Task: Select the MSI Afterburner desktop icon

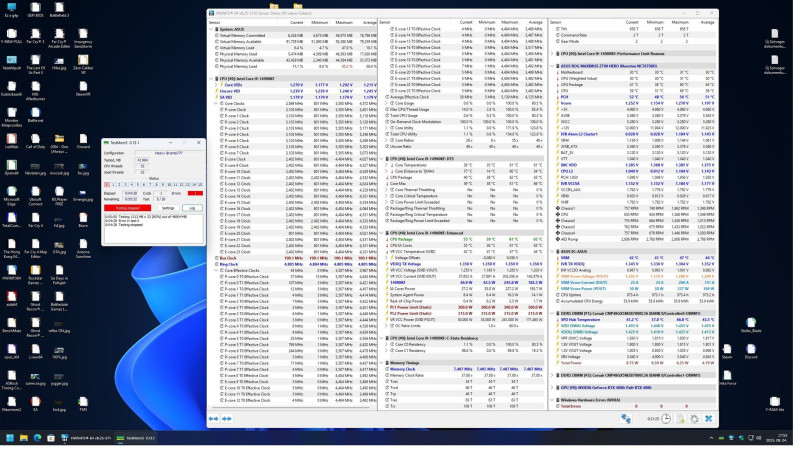Action: [35, 91]
